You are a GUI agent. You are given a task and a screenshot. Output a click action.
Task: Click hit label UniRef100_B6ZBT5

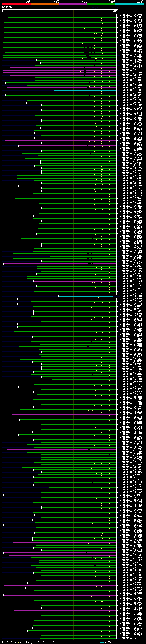pos(131,98)
